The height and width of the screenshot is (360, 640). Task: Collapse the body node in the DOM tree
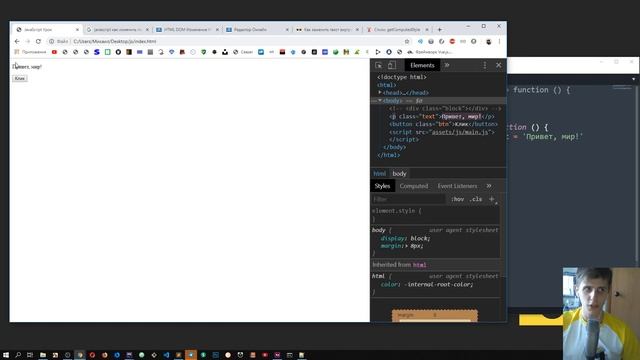click(380, 100)
